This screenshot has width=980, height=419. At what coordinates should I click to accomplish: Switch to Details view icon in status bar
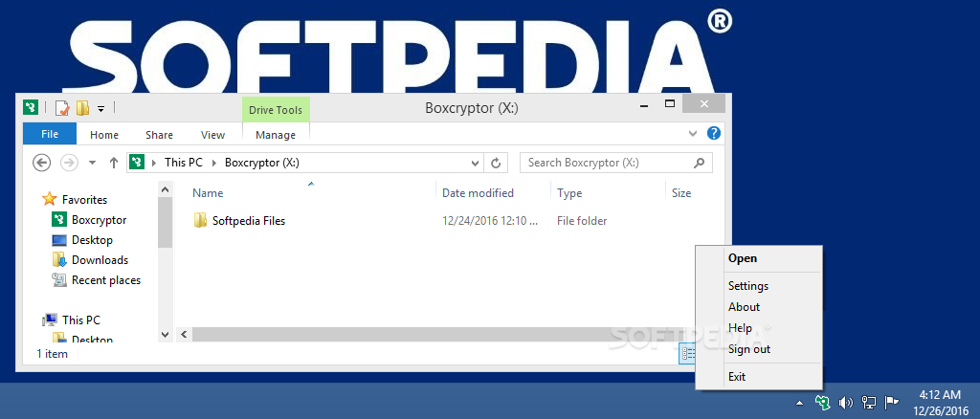click(x=687, y=353)
